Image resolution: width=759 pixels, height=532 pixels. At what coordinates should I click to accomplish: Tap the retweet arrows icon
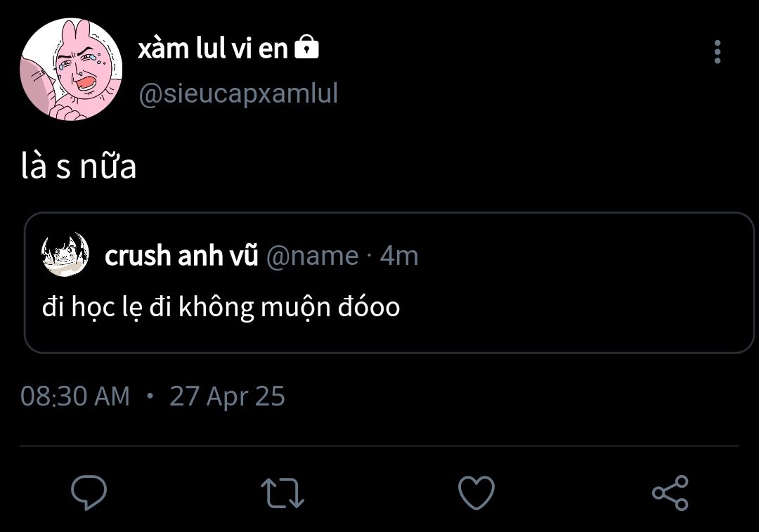(x=282, y=492)
